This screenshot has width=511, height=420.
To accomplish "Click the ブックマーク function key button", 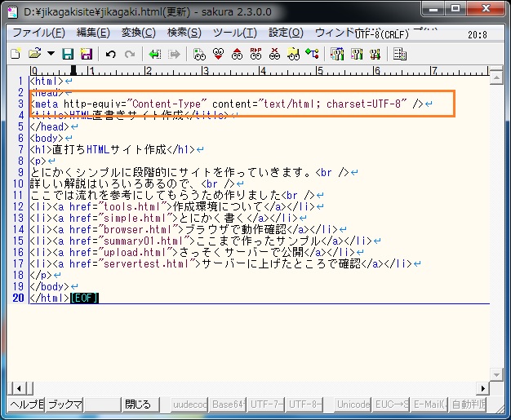I will pyautogui.click(x=64, y=405).
